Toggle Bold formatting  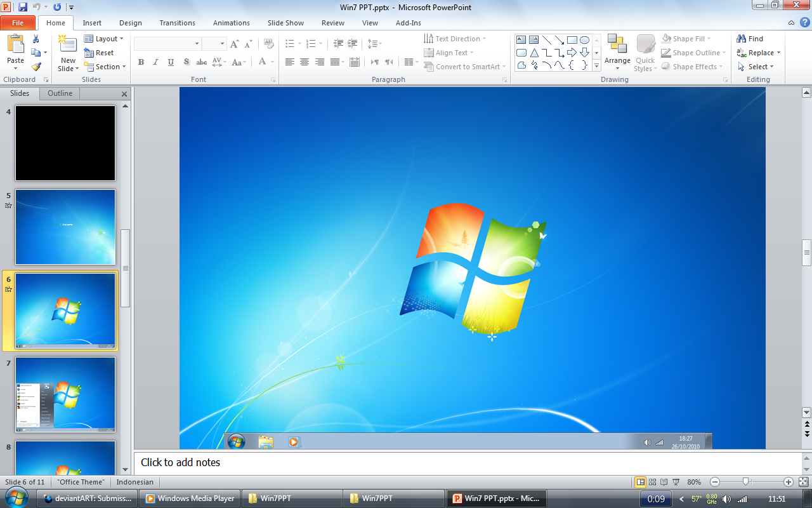[141, 62]
